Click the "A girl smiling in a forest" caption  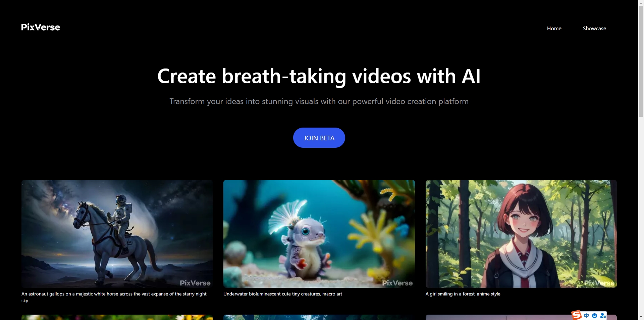click(x=463, y=294)
